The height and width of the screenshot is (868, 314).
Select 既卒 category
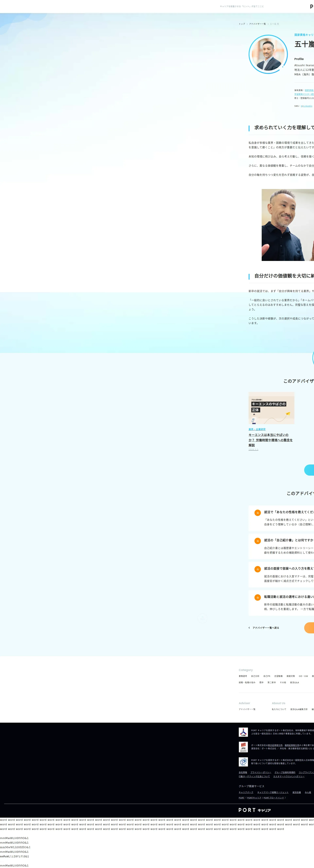pyautogui.click(x=262, y=682)
